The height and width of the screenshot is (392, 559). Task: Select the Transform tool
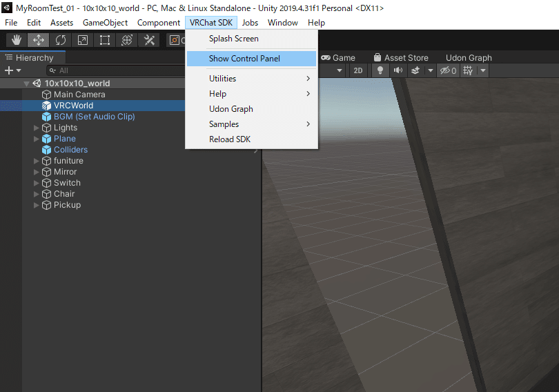click(127, 40)
